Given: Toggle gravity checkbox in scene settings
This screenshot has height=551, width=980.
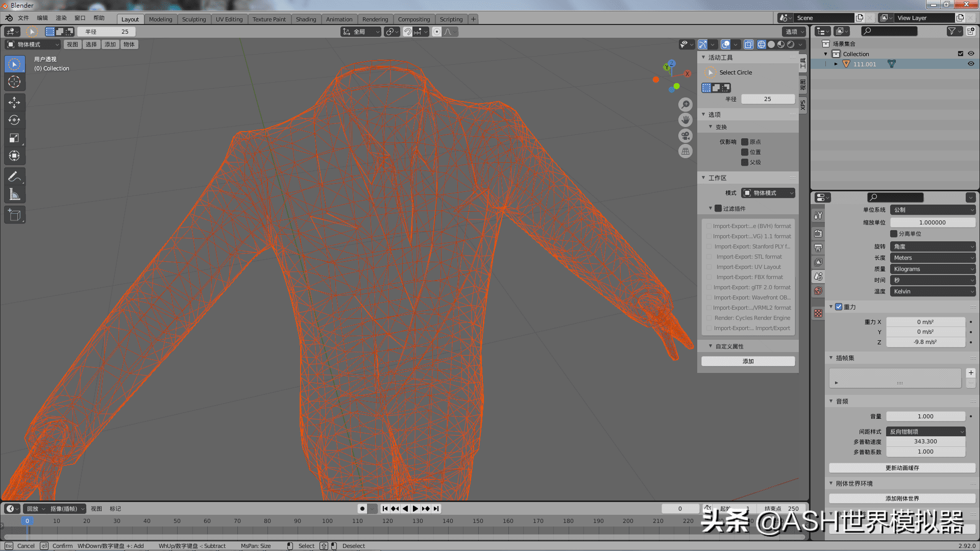Looking at the screenshot, I should click(x=839, y=306).
